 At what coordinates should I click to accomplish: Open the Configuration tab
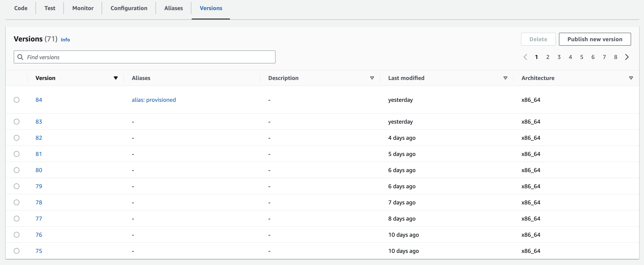coord(129,8)
